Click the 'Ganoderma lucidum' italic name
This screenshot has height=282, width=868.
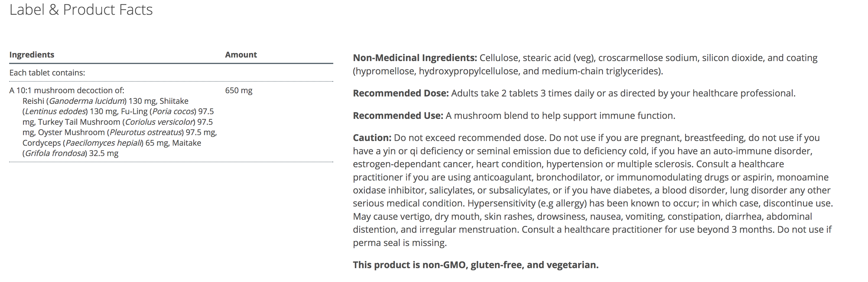87,101
